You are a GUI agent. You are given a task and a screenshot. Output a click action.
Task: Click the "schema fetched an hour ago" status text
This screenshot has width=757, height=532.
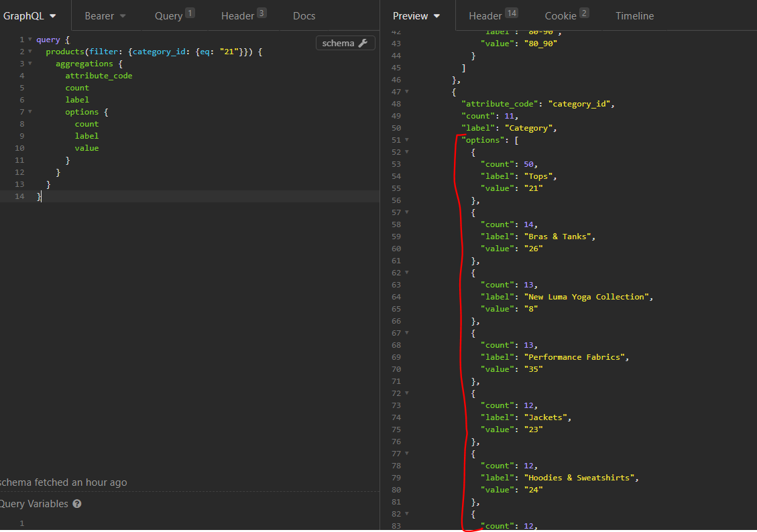coord(63,482)
